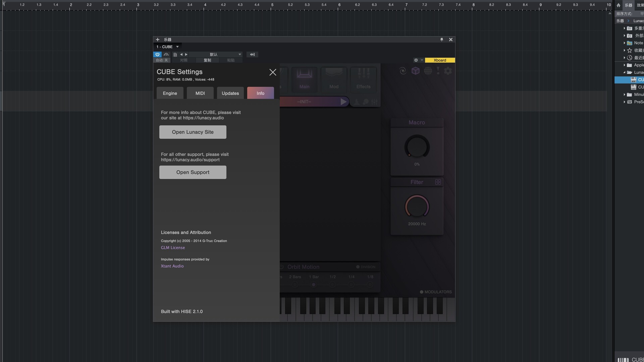This screenshot has width=644, height=362.
Task: Click the Open Lunacy Site button
Action: coord(193,132)
